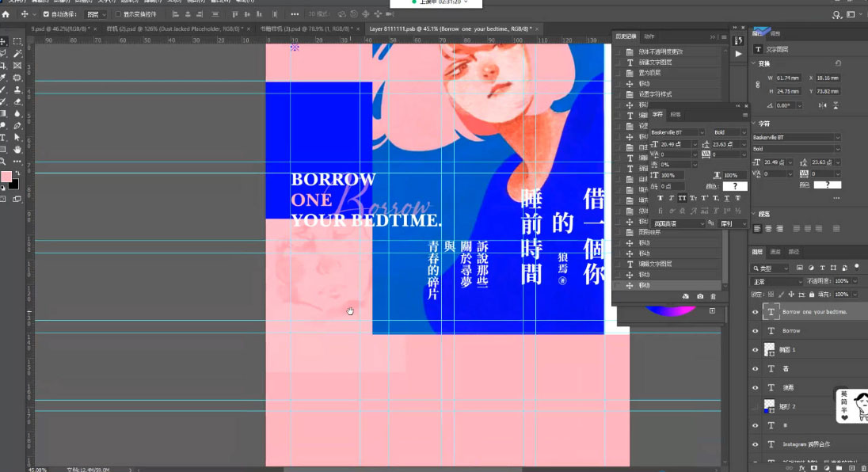This screenshot has width=868, height=472.
Task: Open Properties panel font Baskerville BT dropdown
Action: click(x=796, y=137)
